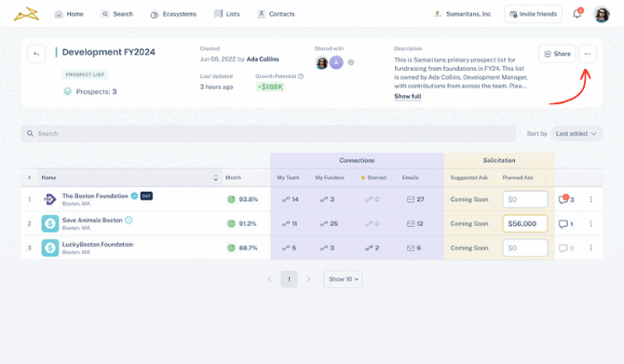
Task: Click The Boston Foundation logo
Action: click(x=50, y=199)
